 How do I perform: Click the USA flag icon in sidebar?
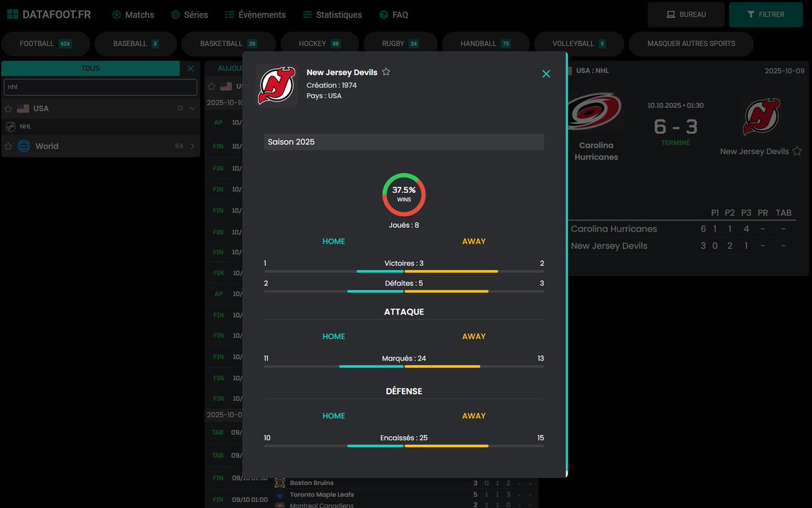(x=24, y=108)
